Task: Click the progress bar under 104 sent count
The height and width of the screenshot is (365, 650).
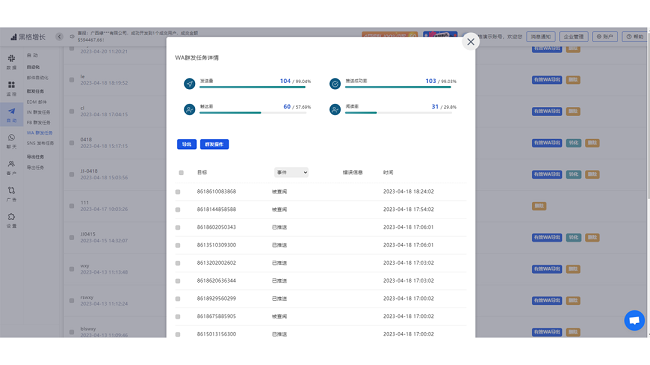Action: 253,87
